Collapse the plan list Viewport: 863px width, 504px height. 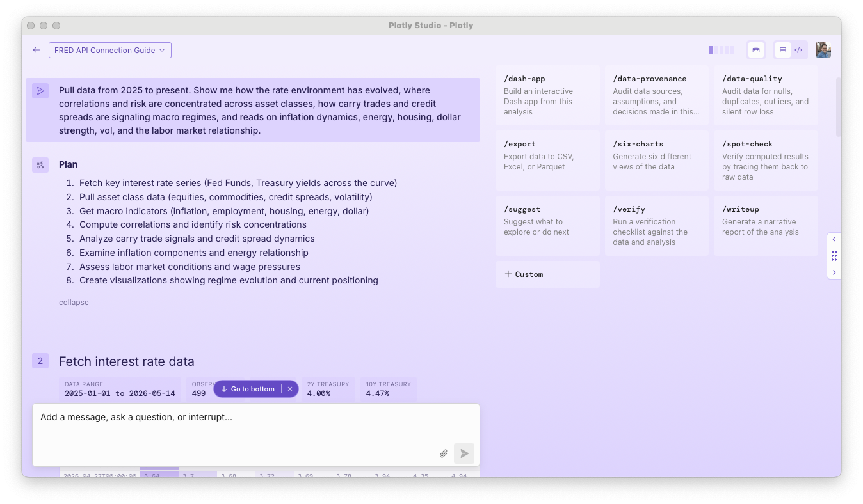point(74,303)
